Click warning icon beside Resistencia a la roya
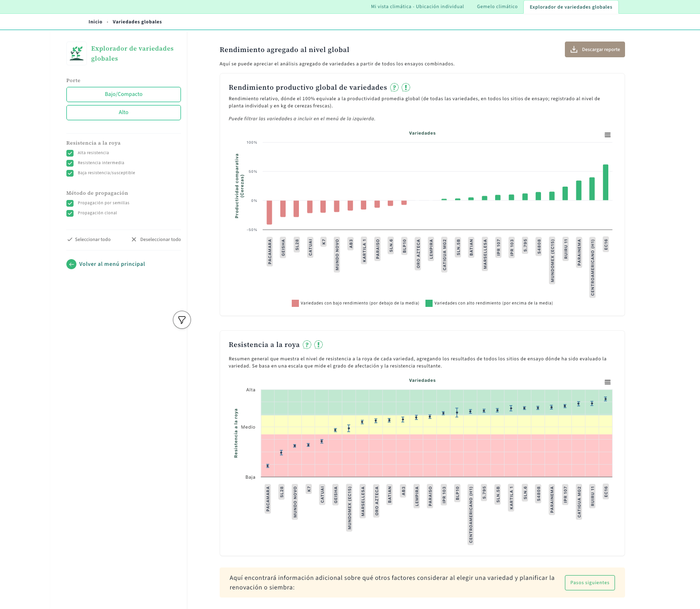The width and height of the screenshot is (700, 609). (318, 345)
